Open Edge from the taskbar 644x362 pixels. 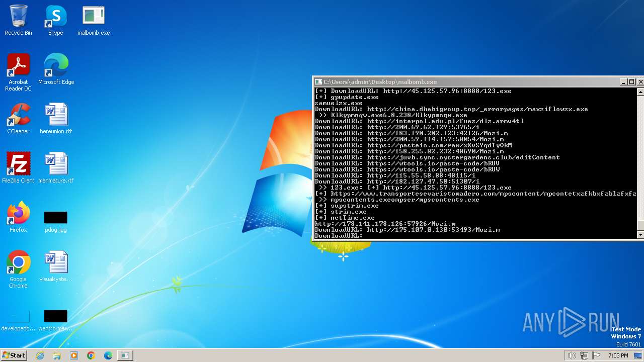tap(108, 355)
